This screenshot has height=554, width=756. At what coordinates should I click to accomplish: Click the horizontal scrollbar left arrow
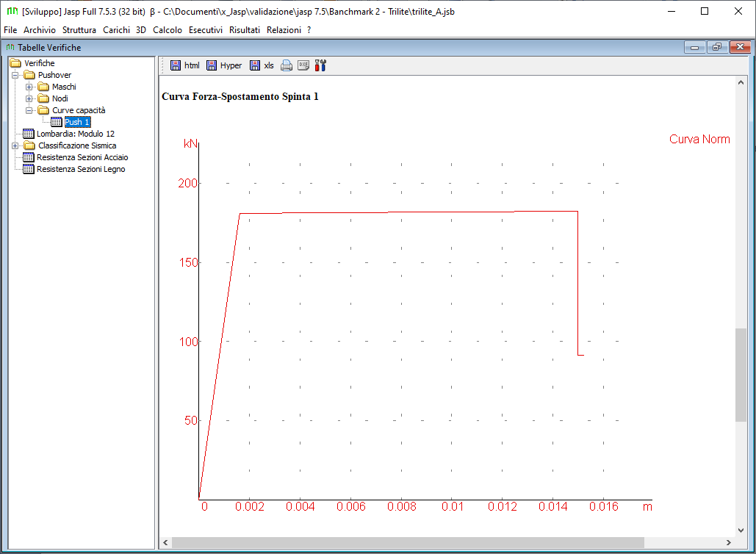pyautogui.click(x=165, y=542)
